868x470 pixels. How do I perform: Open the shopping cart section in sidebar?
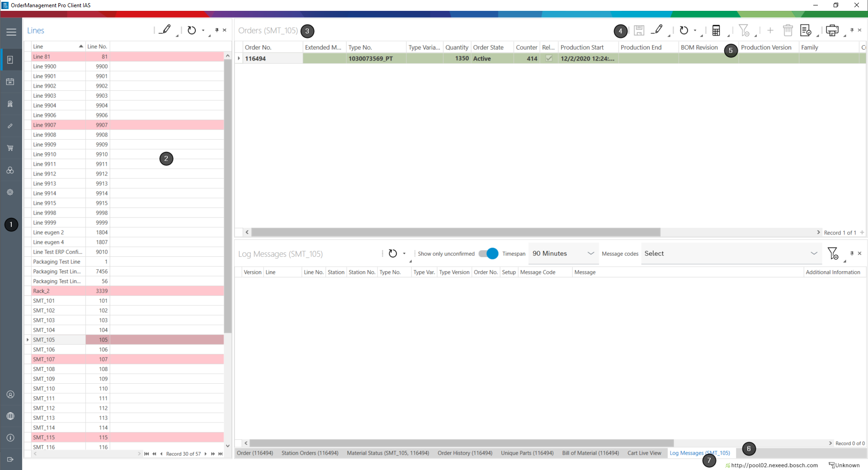[x=10, y=148]
